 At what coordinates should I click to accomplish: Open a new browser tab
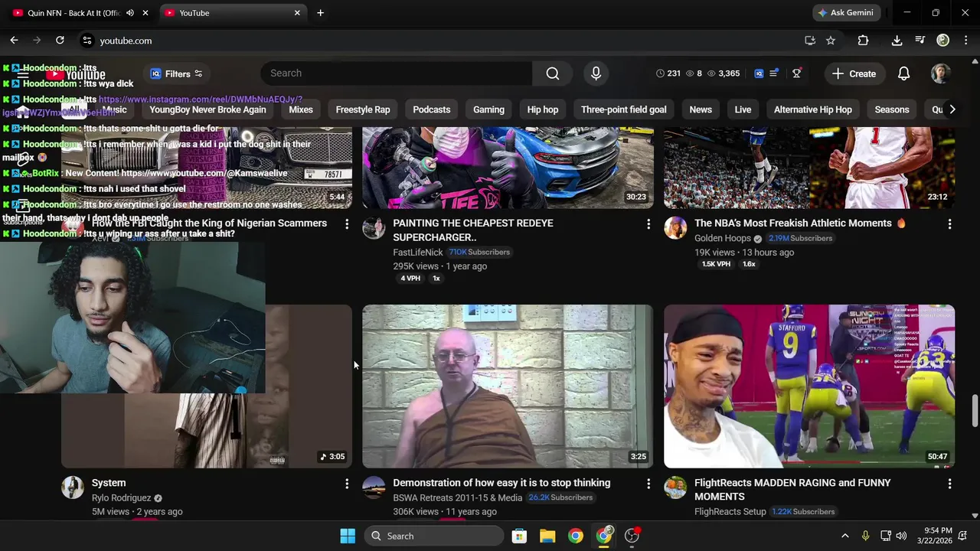pos(320,13)
